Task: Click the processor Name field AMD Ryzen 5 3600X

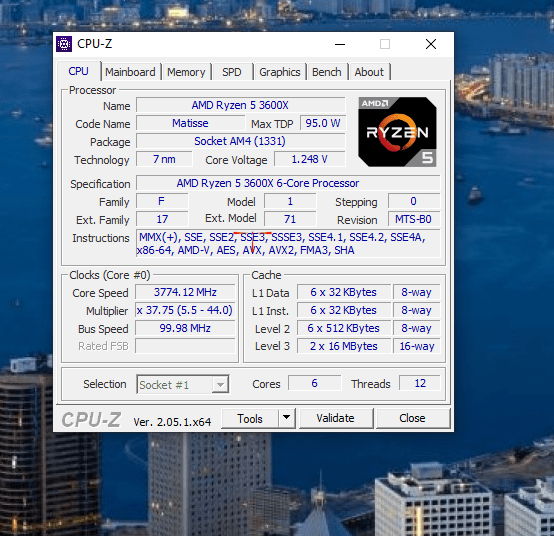Action: click(x=240, y=105)
